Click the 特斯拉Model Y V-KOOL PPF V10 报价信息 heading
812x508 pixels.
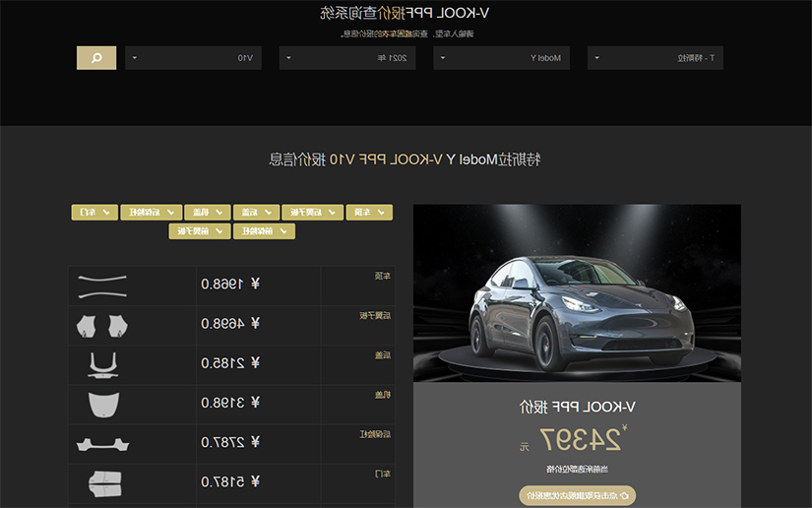point(405,159)
